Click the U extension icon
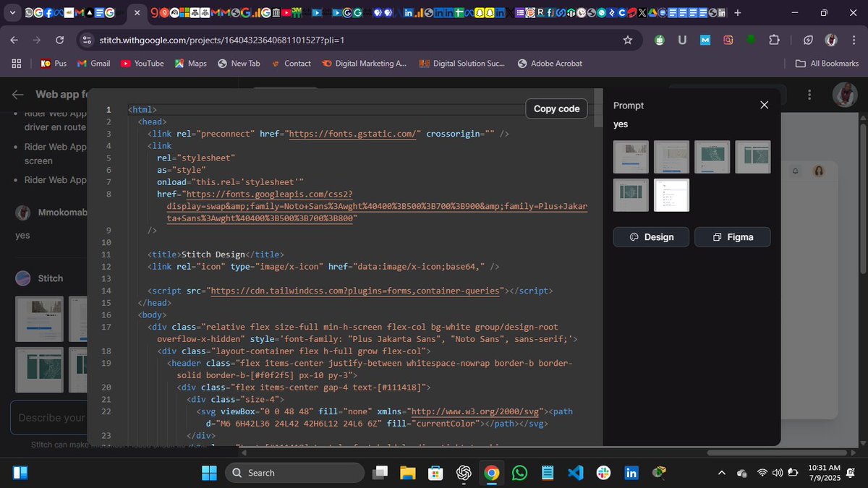The width and height of the screenshot is (868, 488). tap(682, 40)
